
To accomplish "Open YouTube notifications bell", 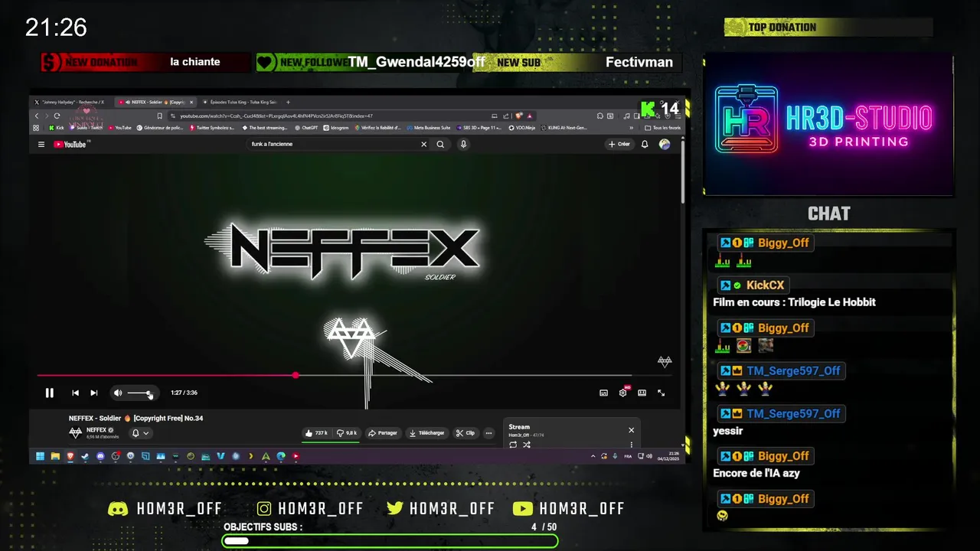I will click(x=645, y=144).
